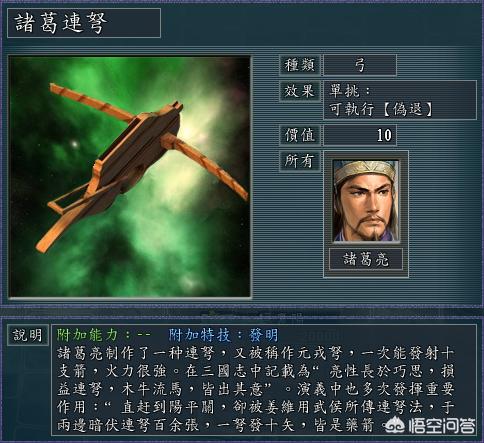Viewport: 484px width, 443px height.
Task: Click the 說明 description label
Action: [28, 335]
